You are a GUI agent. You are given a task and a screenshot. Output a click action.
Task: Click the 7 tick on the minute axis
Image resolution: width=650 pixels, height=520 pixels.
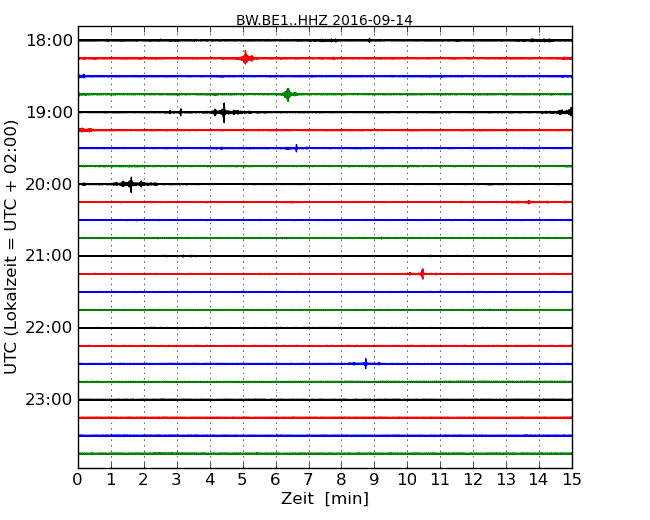pyautogui.click(x=308, y=479)
